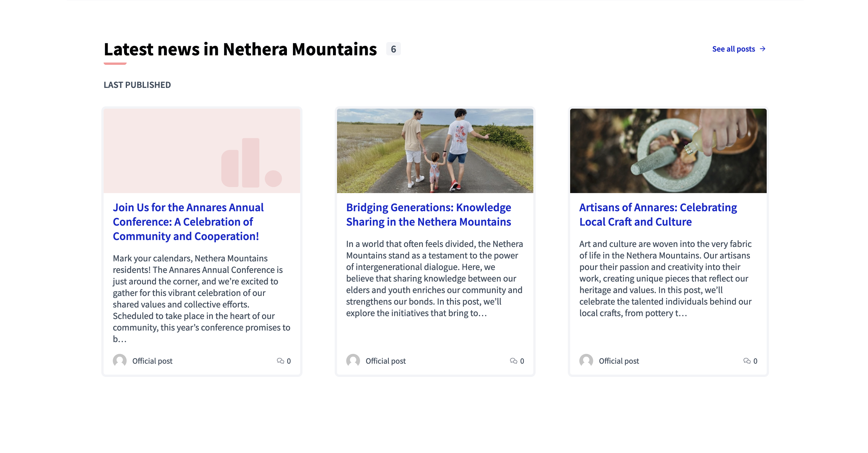868x453 pixels.
Task: Click the Official post label under the conference card
Action: pyautogui.click(x=152, y=361)
